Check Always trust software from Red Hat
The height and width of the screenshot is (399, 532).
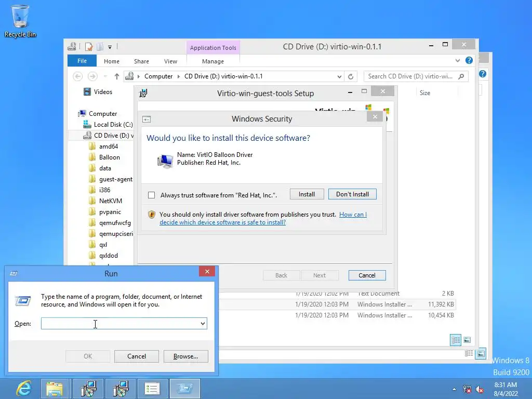point(151,195)
